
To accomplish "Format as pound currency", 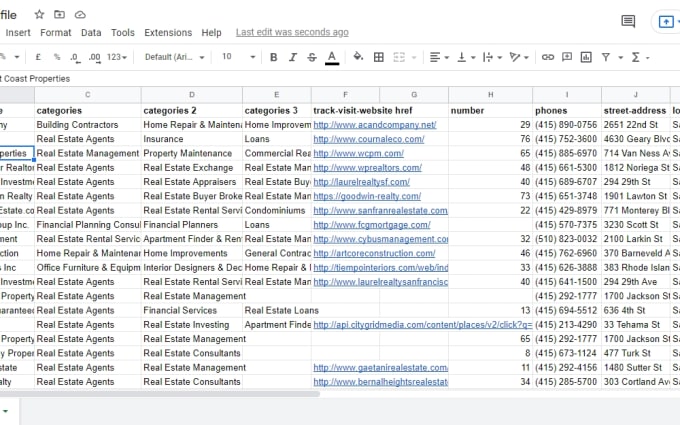I will click(38, 57).
